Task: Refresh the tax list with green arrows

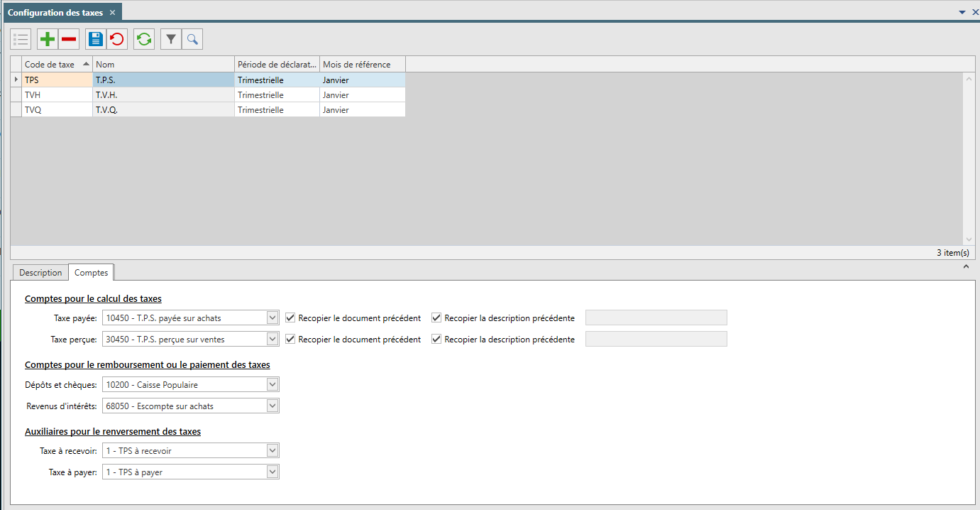Action: point(144,39)
